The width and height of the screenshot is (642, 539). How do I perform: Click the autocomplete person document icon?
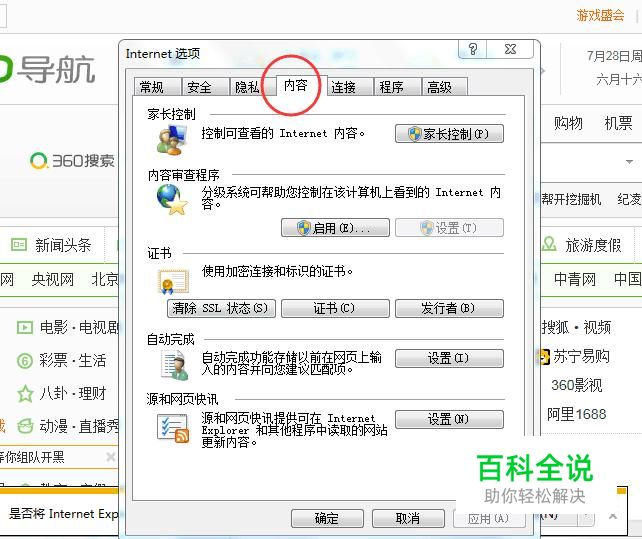tap(175, 365)
